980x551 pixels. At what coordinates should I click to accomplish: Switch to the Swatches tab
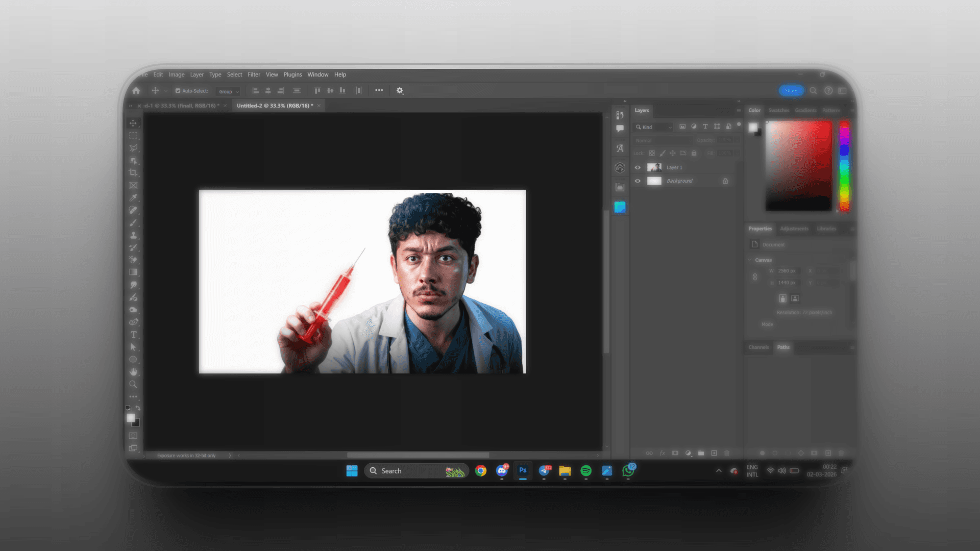(778, 110)
